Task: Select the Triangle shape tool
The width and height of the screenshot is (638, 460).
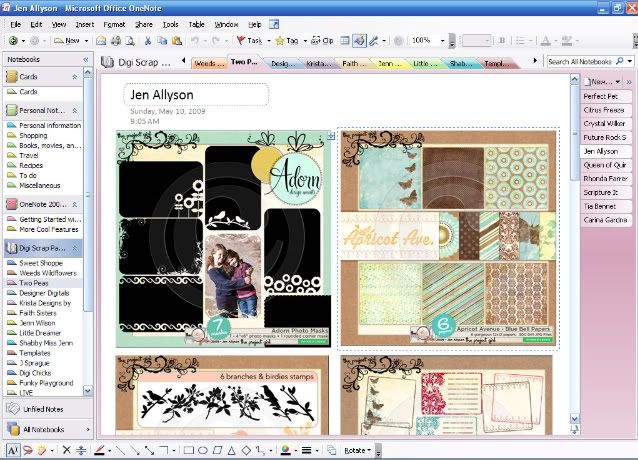Action: coord(232,450)
